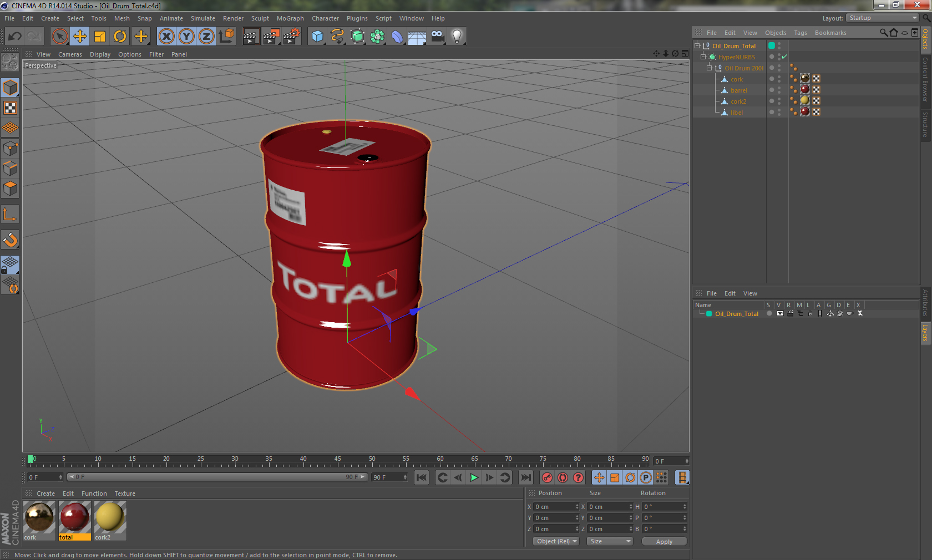
Task: Select the cork2 yellow material thumbnail
Action: point(110,517)
